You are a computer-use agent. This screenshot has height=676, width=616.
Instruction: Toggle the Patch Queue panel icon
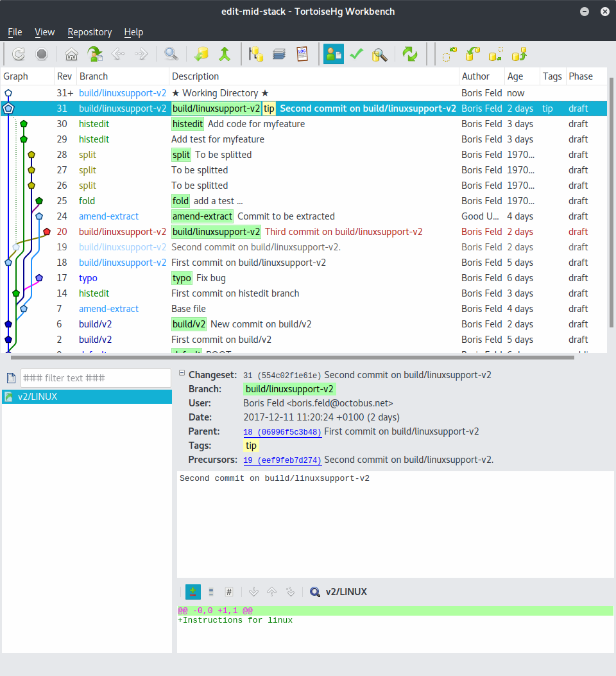point(279,55)
